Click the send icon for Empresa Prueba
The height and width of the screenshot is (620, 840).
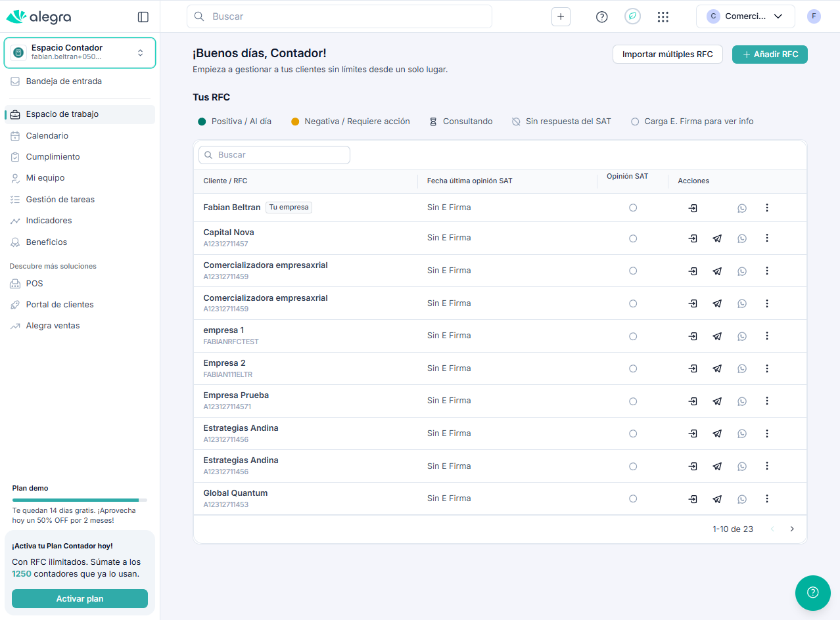tap(717, 401)
